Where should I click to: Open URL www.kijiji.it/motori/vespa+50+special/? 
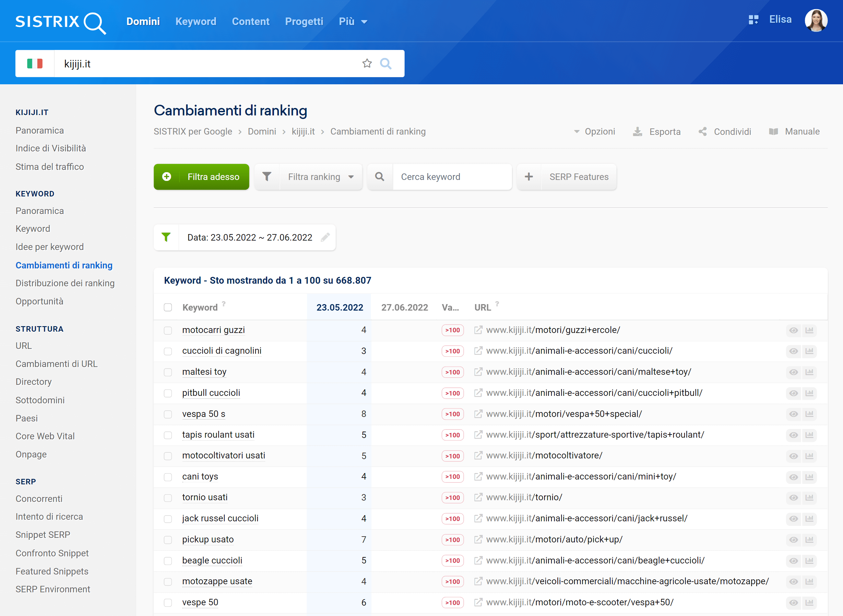[x=564, y=414]
